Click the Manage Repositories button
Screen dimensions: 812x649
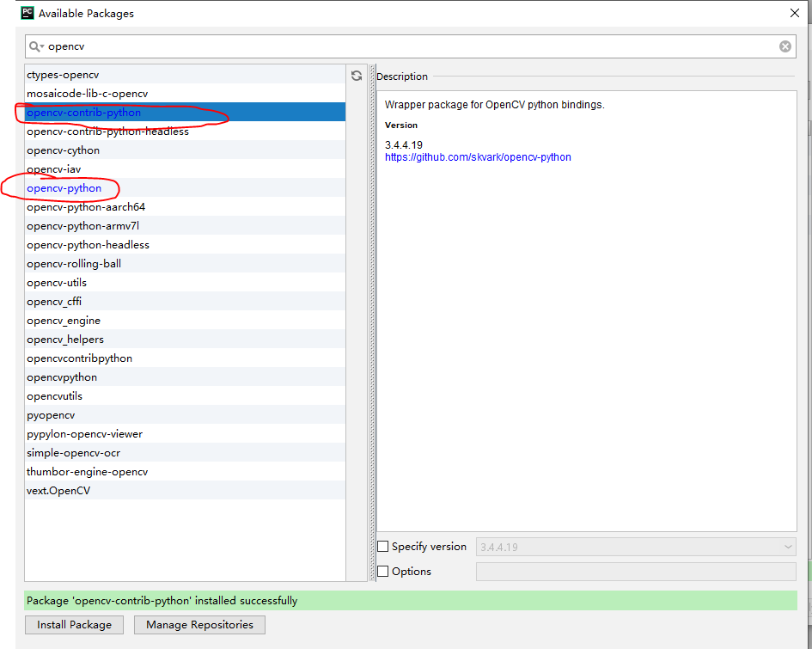coord(199,625)
